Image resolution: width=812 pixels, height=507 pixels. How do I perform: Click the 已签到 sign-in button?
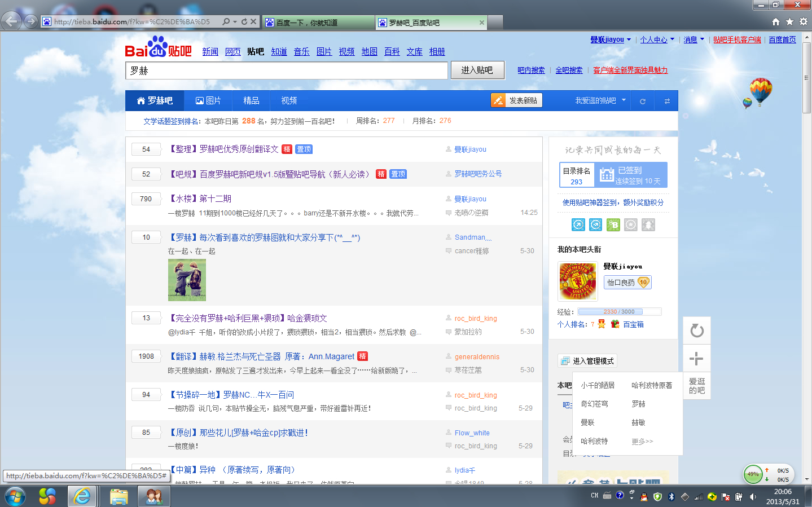(x=631, y=175)
